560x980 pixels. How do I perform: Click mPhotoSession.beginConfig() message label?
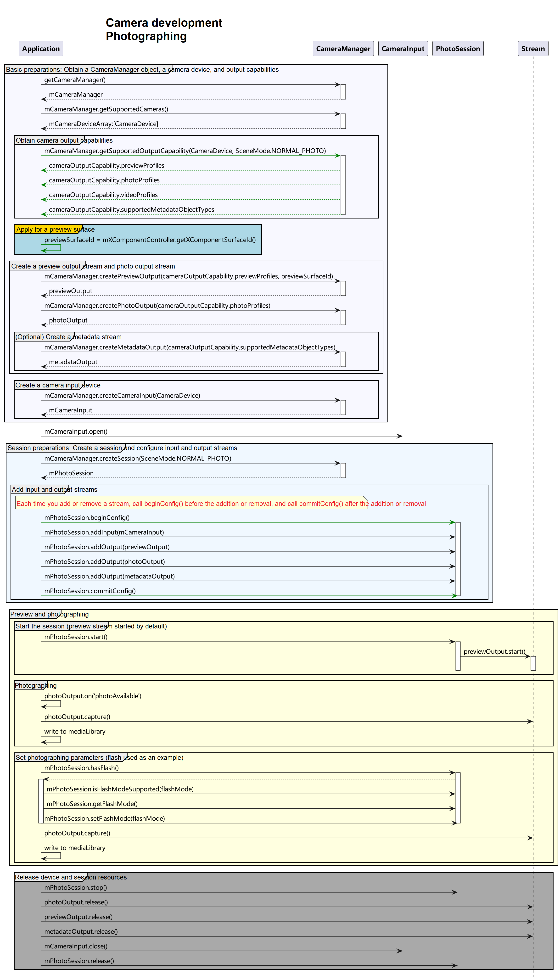coord(87,518)
